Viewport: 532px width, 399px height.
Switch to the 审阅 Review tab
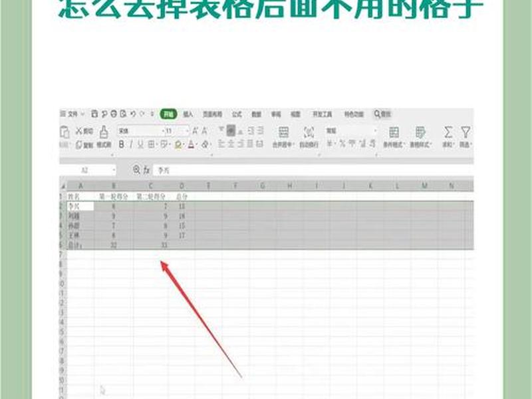[276, 114]
